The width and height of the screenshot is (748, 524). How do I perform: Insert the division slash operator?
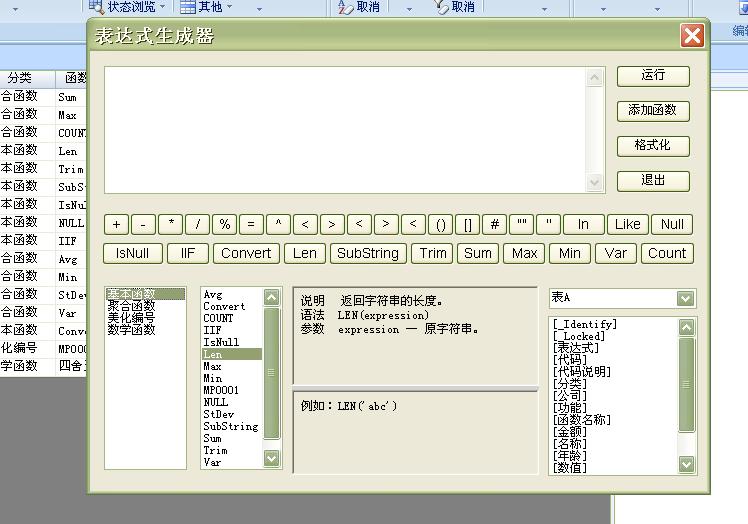click(198, 225)
